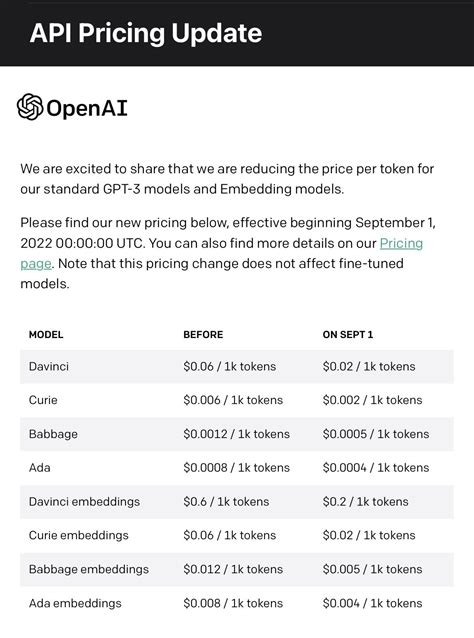474x638 pixels.
Task: Click Ada embeddings' new $0.004 price
Action: (372, 603)
